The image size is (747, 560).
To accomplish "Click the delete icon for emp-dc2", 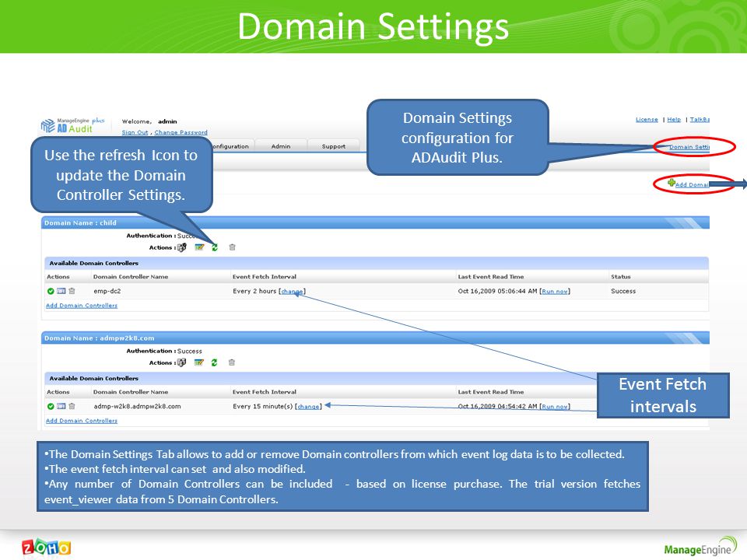I will point(72,291).
